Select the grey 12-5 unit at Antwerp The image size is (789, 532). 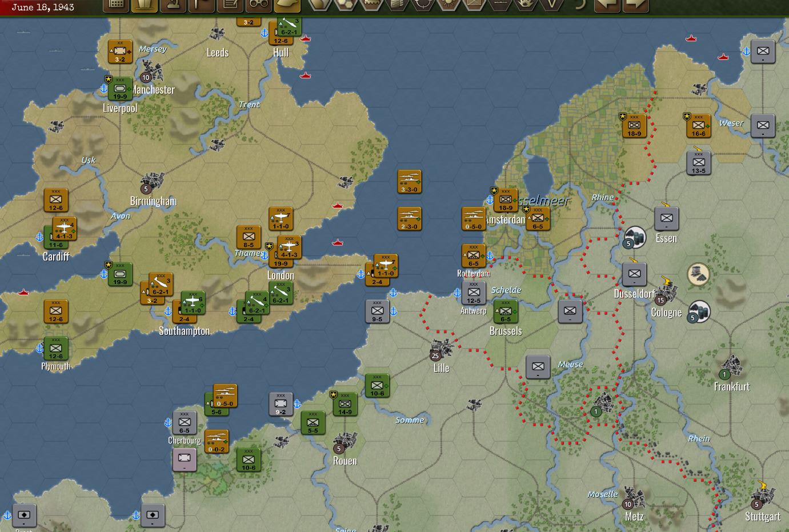pos(474,293)
